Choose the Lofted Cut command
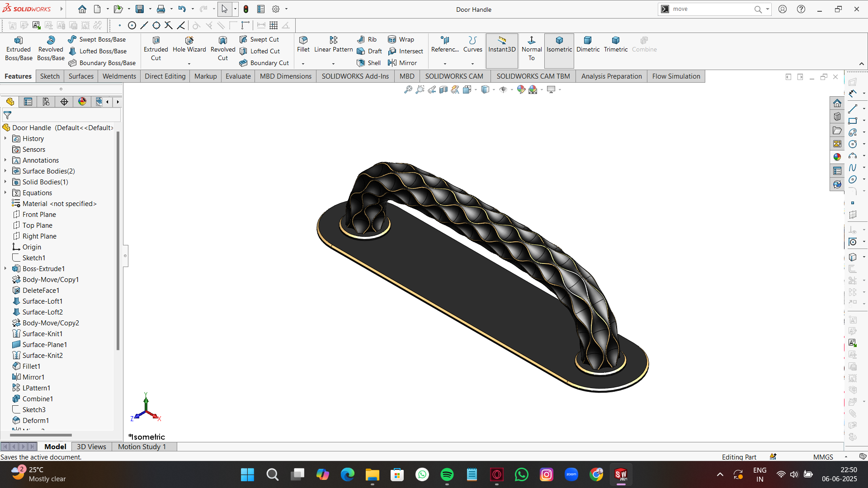Screen dimensions: 868x488 pyautogui.click(x=260, y=51)
